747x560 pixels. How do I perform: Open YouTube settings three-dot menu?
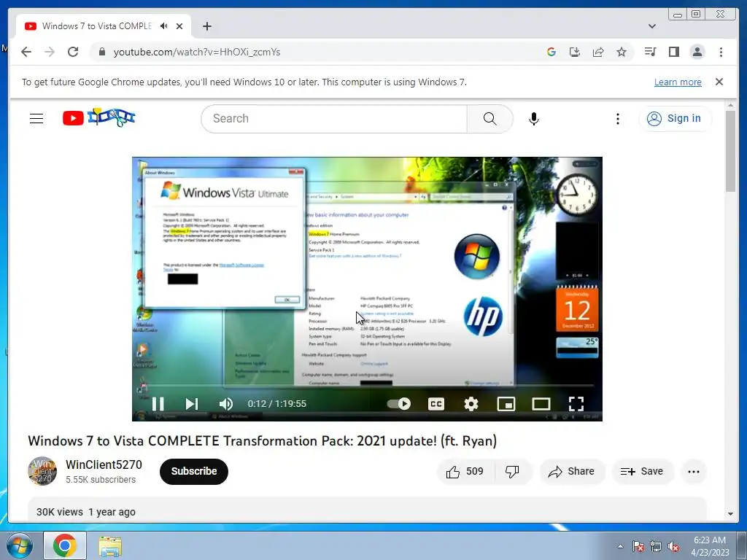(x=618, y=119)
